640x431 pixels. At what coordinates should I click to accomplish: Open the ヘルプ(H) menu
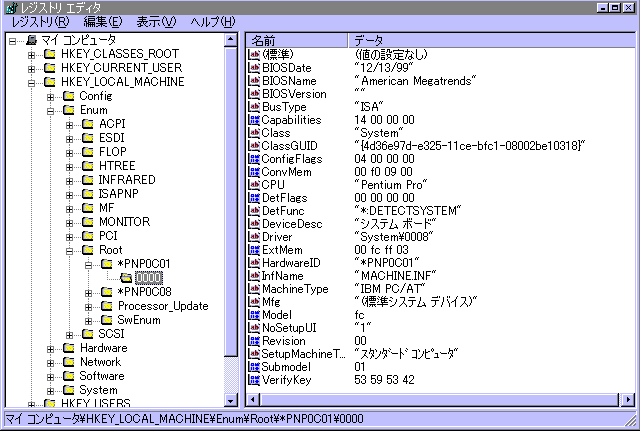click(x=213, y=21)
